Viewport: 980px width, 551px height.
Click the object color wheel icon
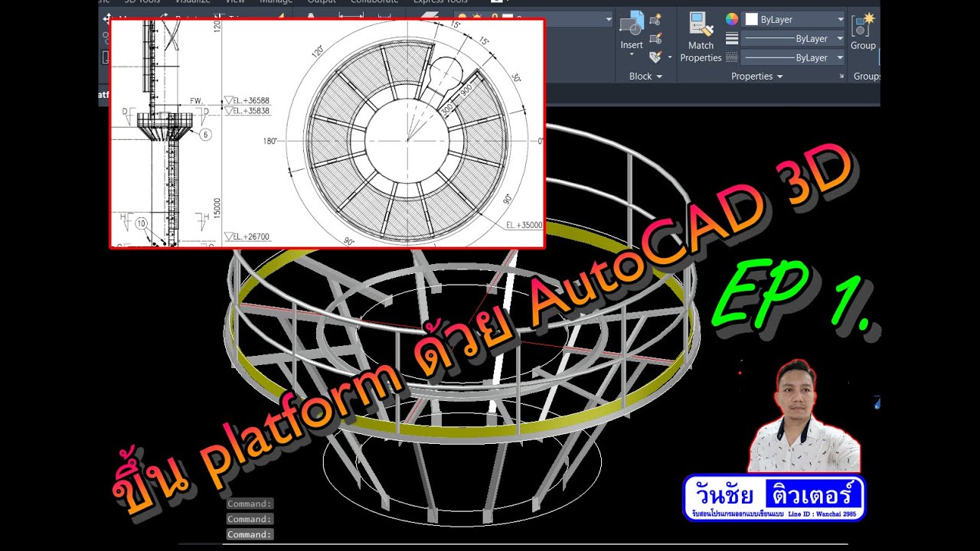732,19
